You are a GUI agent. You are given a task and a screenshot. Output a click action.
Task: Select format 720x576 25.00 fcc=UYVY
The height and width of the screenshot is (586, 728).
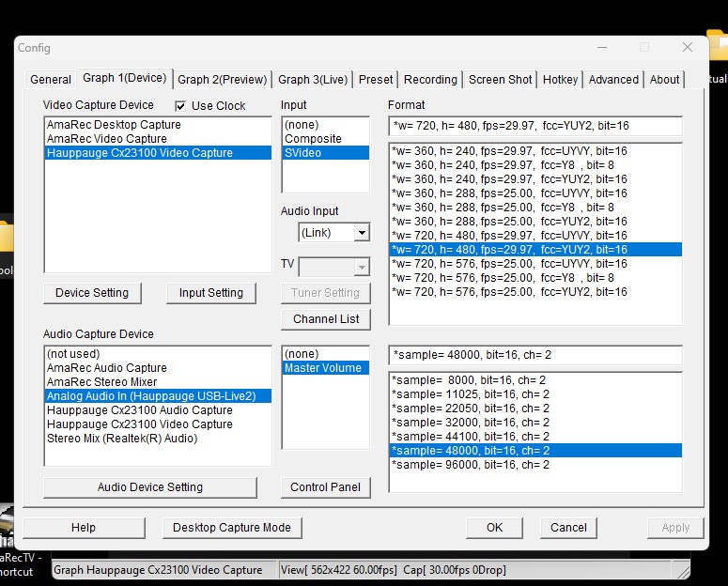pos(535,263)
